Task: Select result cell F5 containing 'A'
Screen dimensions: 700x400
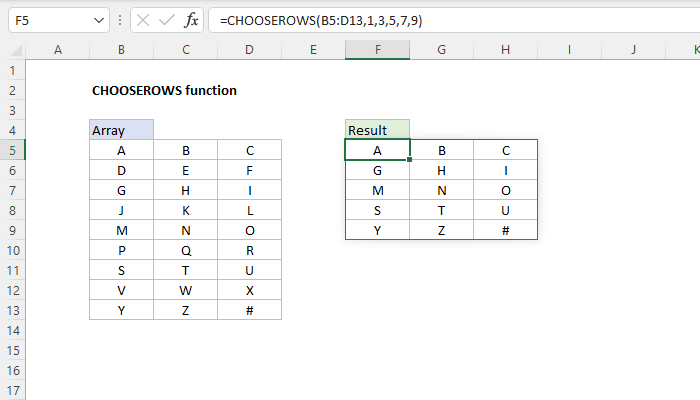Action: [x=377, y=150]
